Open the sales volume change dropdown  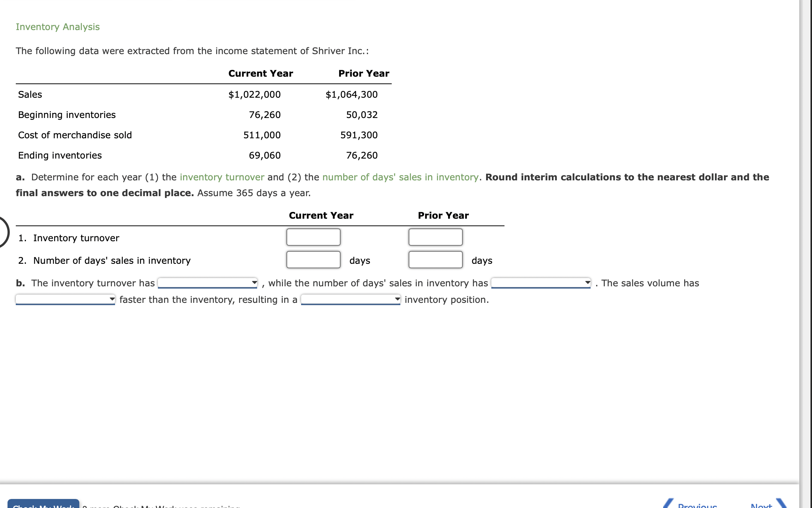(65, 299)
